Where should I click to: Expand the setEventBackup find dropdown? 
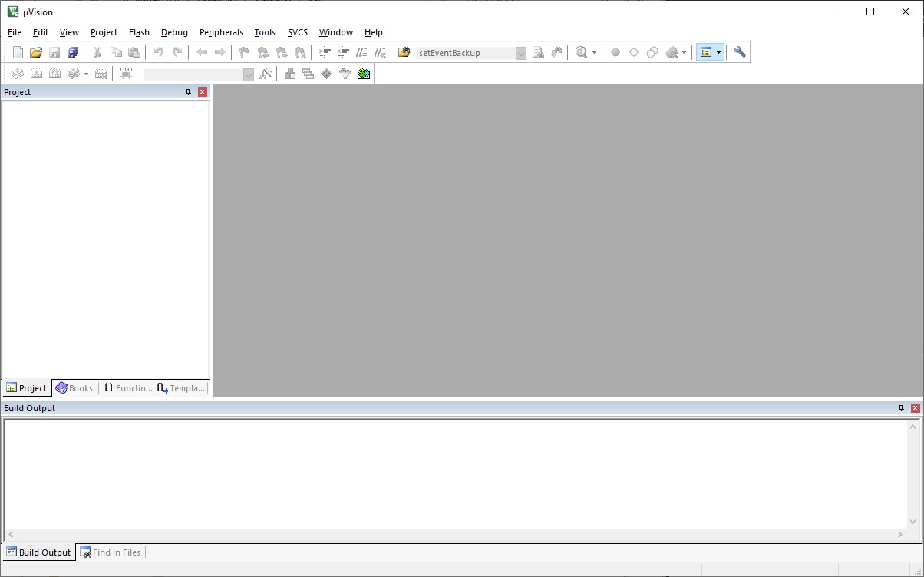click(x=521, y=53)
